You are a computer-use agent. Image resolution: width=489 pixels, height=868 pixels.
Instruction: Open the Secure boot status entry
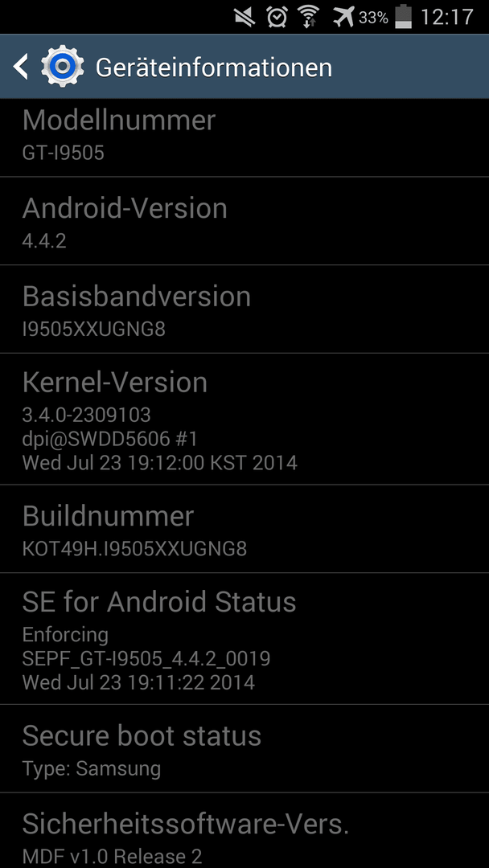coord(244,748)
